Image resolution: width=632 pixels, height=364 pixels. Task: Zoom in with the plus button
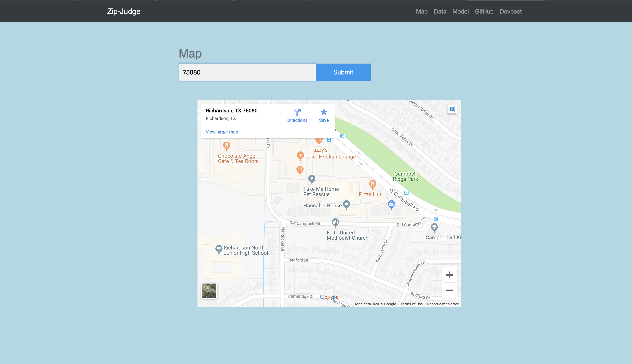click(x=449, y=275)
